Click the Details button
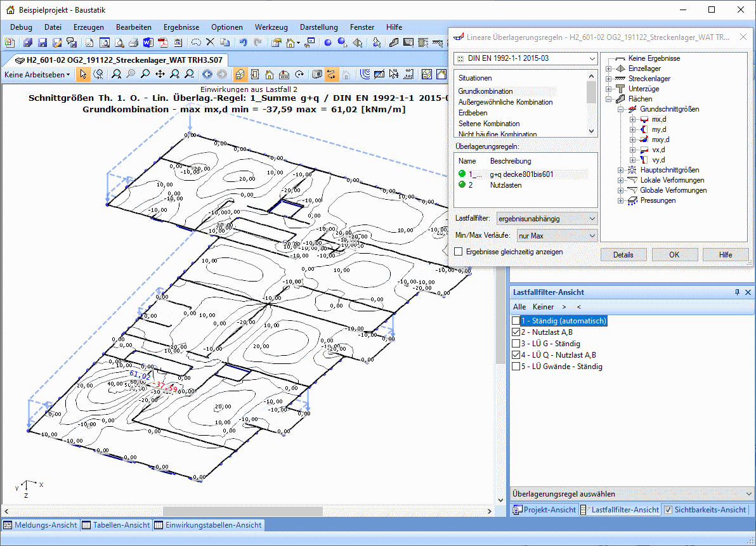Image resolution: width=756 pixels, height=546 pixels. [x=623, y=255]
